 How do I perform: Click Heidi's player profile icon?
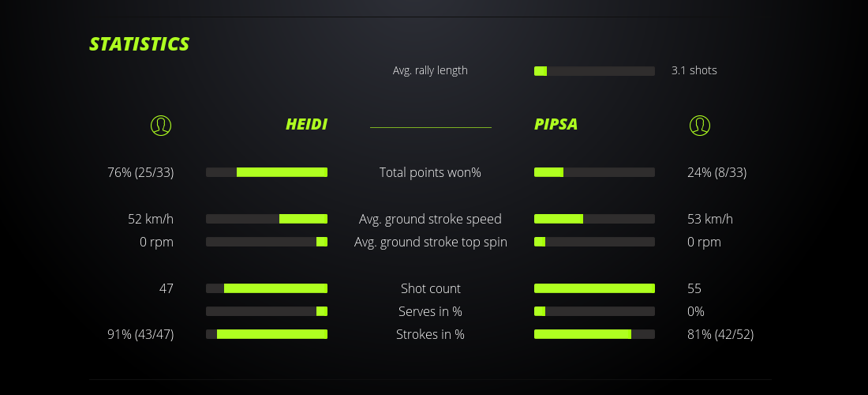pyautogui.click(x=160, y=125)
